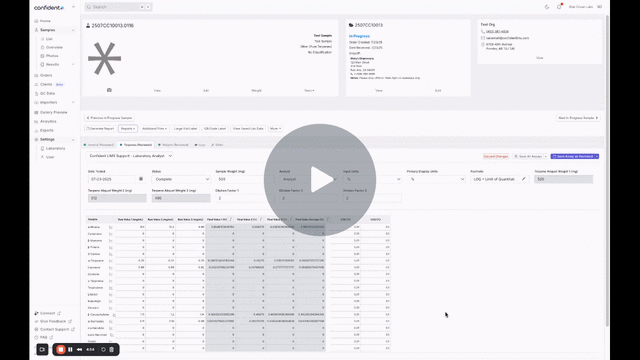640x360 pixels.
Task: Open the calendar picker for Date Tested
Action: coord(141,179)
